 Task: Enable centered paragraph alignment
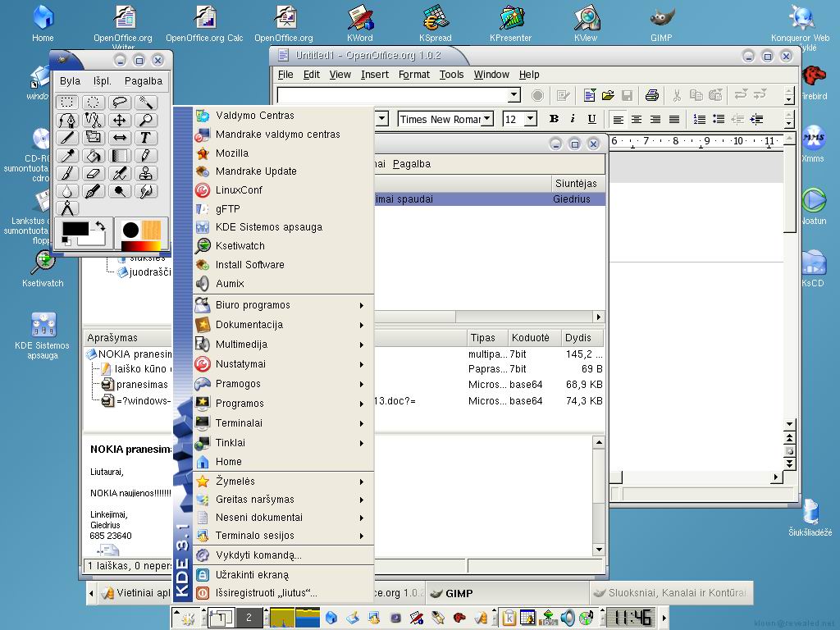click(637, 119)
